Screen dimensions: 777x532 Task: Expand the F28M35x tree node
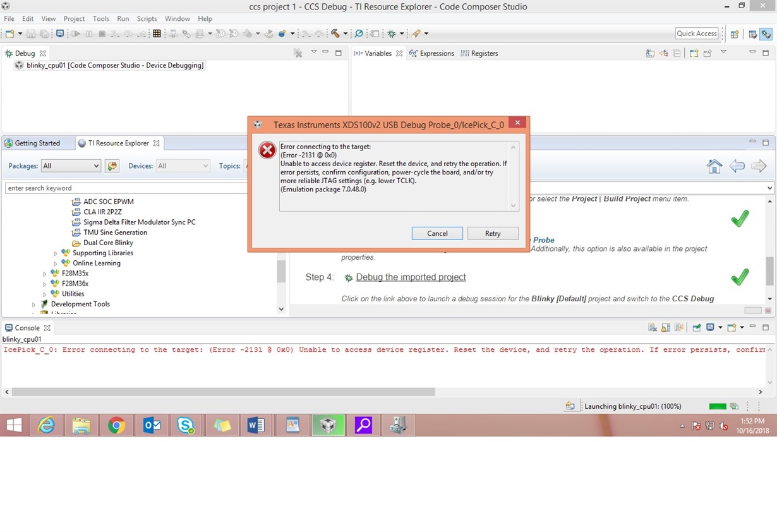coord(44,274)
